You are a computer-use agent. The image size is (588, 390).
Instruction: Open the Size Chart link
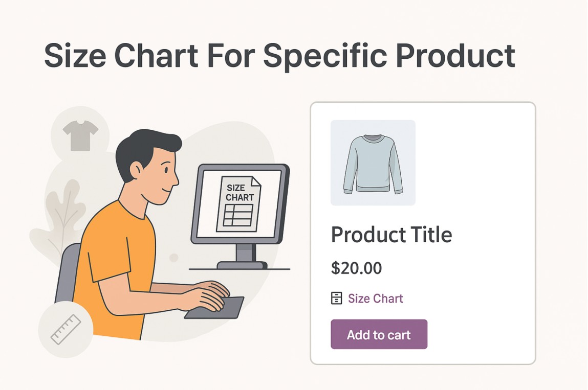click(376, 299)
